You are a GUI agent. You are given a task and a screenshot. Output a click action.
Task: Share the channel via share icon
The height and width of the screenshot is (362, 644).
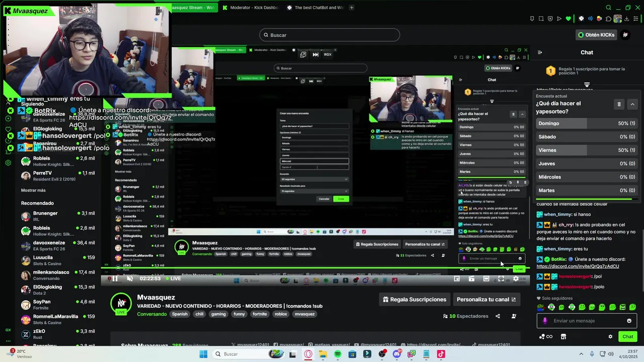tap(498, 316)
